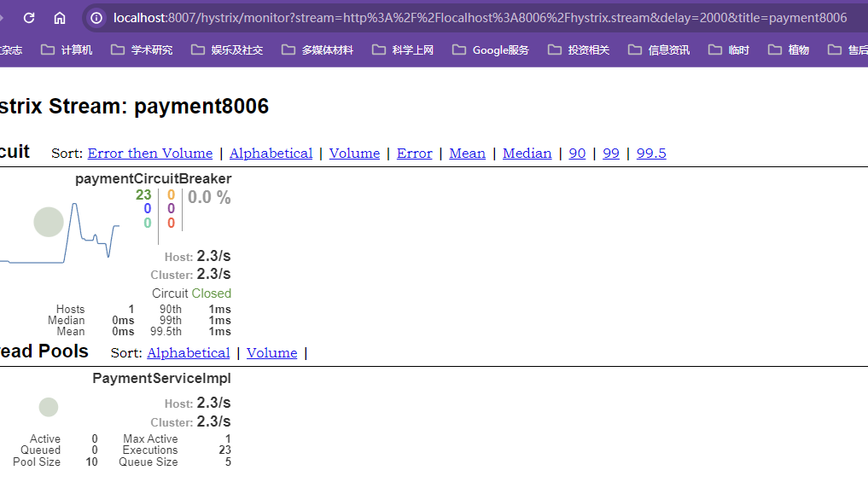
Task: Expand the 多媒体材料 bookmarks folder
Action: [x=317, y=50]
